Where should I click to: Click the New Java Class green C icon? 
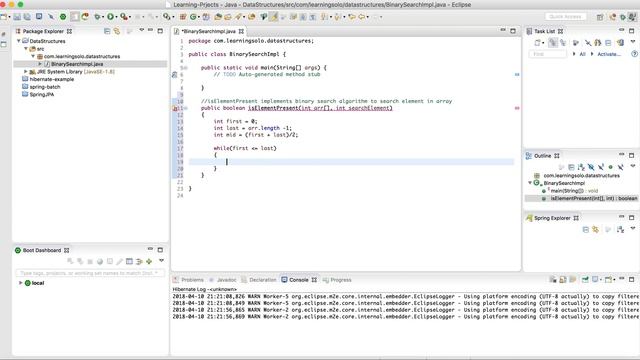coord(193,17)
